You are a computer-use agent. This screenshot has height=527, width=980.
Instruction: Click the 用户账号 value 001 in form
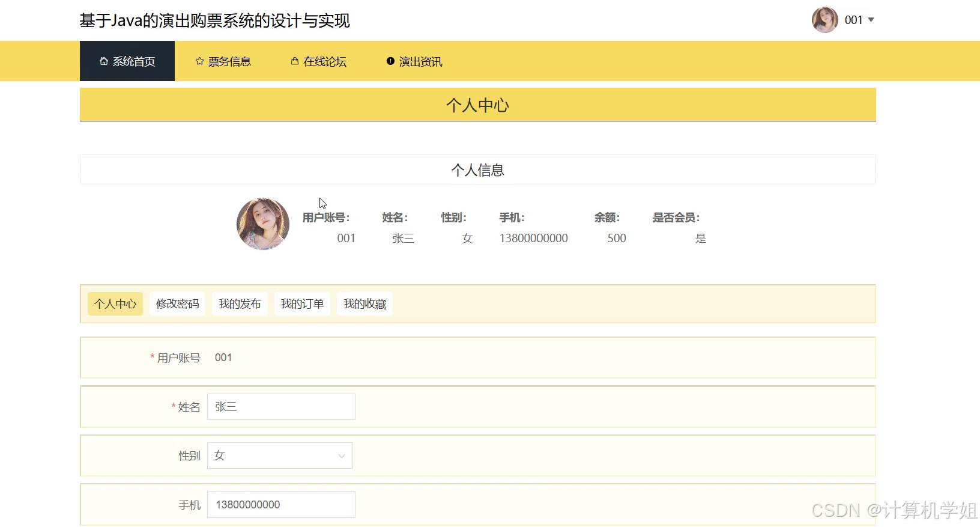point(223,358)
